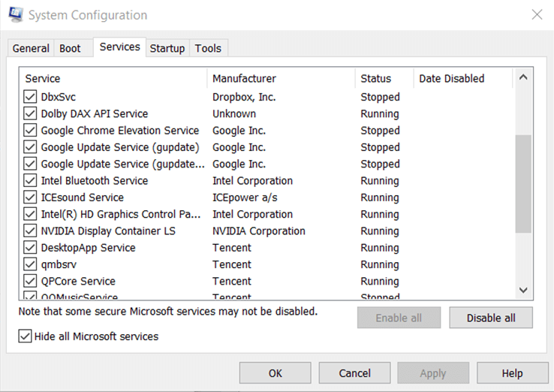Viewport: 554px width, 392px height.
Task: Toggle Hide all Microsoft services checkbox
Action: (x=25, y=336)
